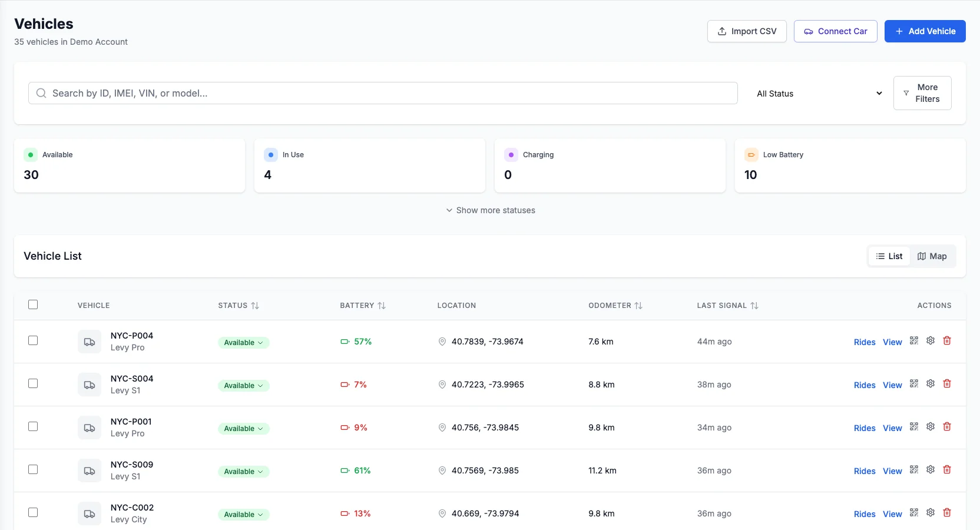Expand Show more statuses
The height and width of the screenshot is (530, 980).
click(490, 210)
